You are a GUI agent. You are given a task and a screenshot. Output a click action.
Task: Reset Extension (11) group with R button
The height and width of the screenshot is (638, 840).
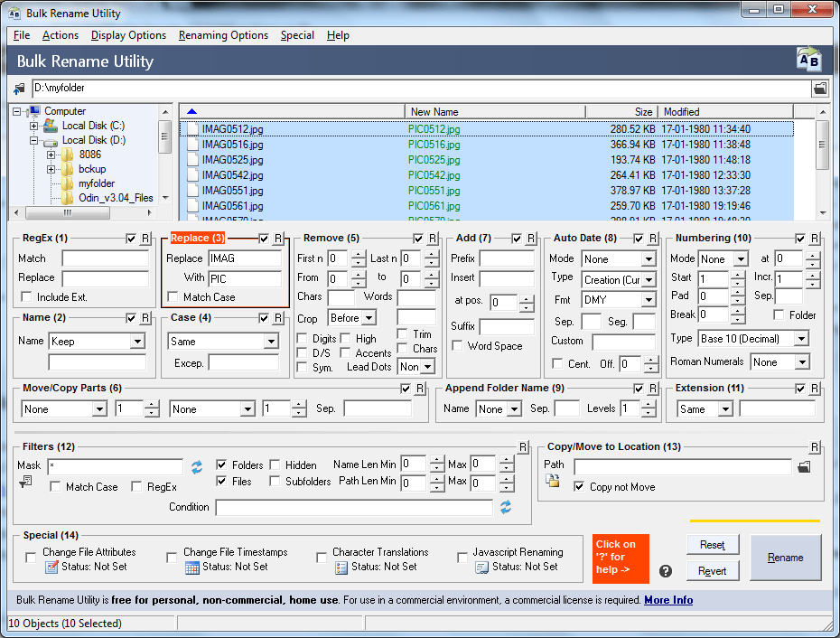(815, 389)
